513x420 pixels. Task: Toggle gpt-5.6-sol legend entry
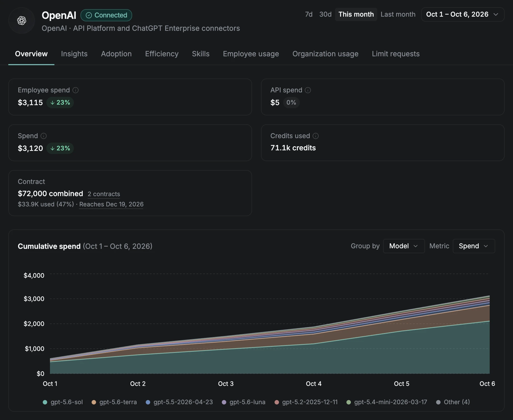pos(63,402)
